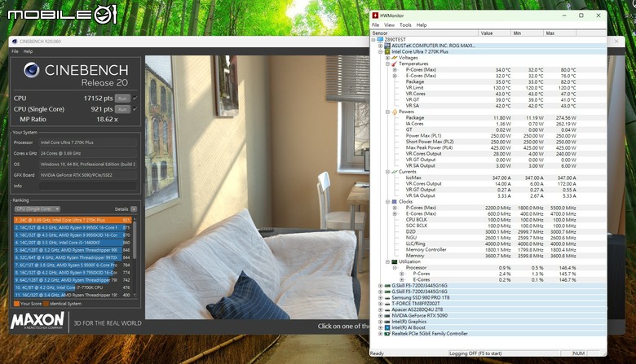Expand the ASUSTeK COMPUTER INC. node
This screenshot has width=636, height=364.
[x=381, y=46]
